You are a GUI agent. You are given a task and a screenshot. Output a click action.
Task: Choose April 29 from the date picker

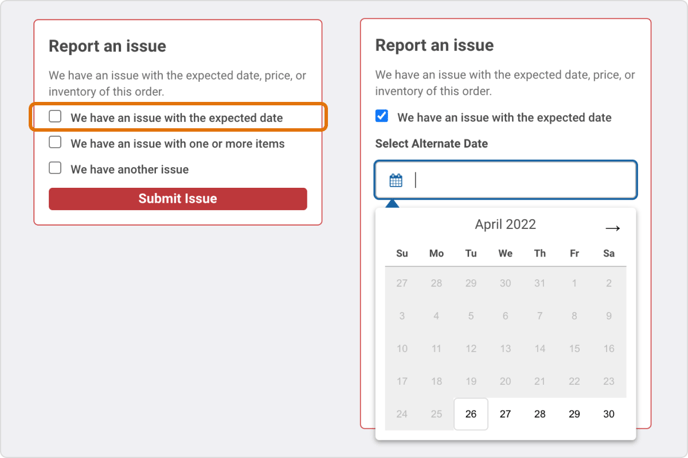click(x=574, y=414)
